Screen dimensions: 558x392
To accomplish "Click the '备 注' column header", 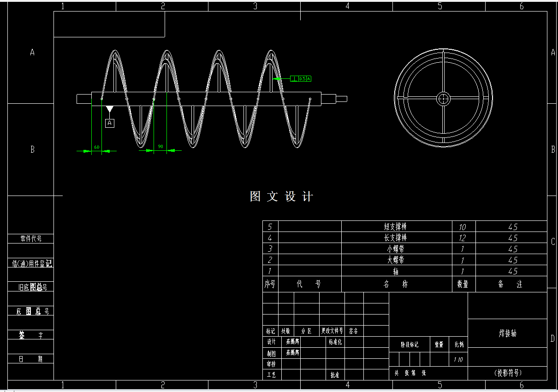I will [511, 284].
